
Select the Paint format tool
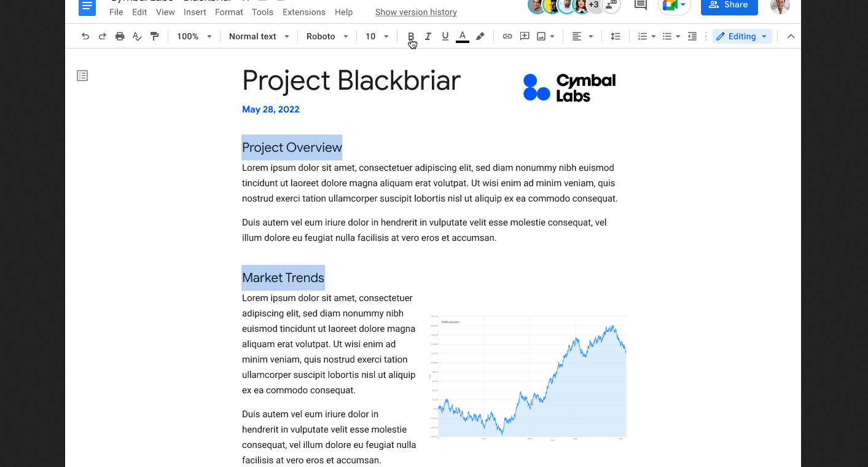155,36
